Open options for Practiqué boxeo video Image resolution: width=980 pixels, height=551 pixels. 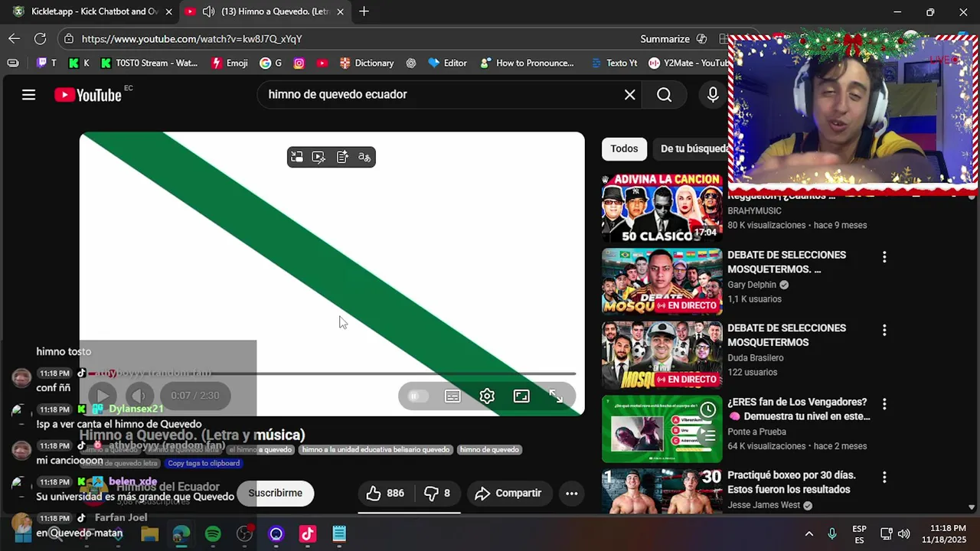point(884,478)
